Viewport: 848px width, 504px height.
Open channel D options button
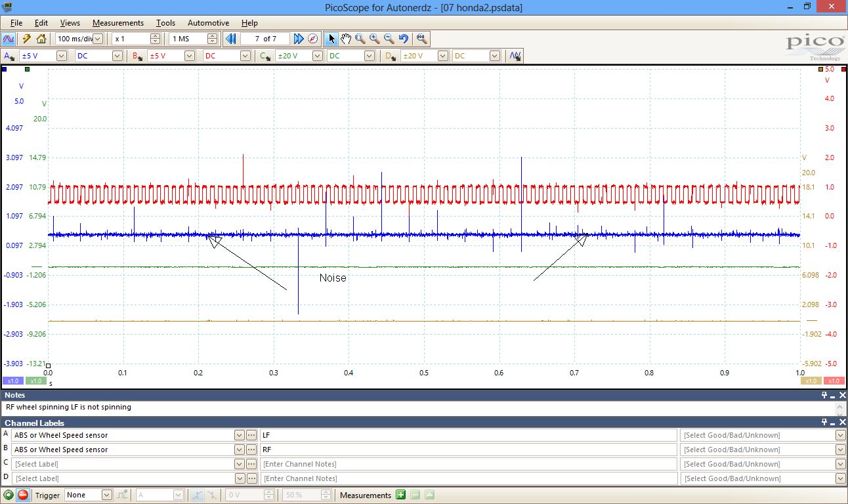tap(391, 56)
